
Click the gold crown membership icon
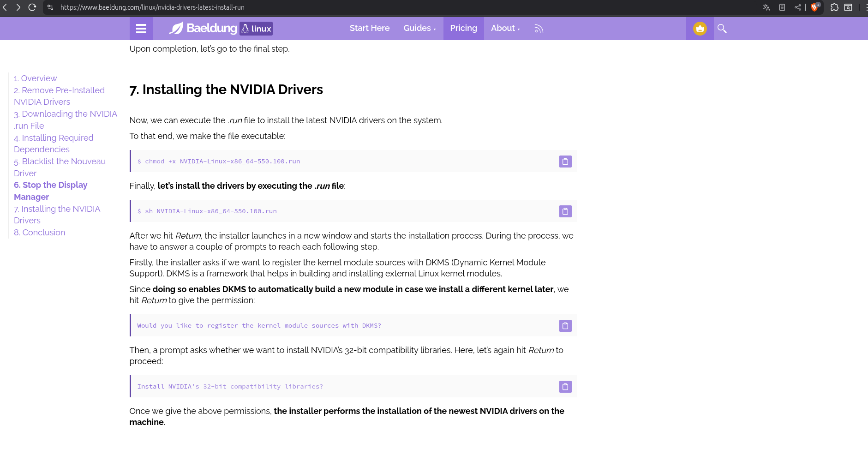coord(700,29)
